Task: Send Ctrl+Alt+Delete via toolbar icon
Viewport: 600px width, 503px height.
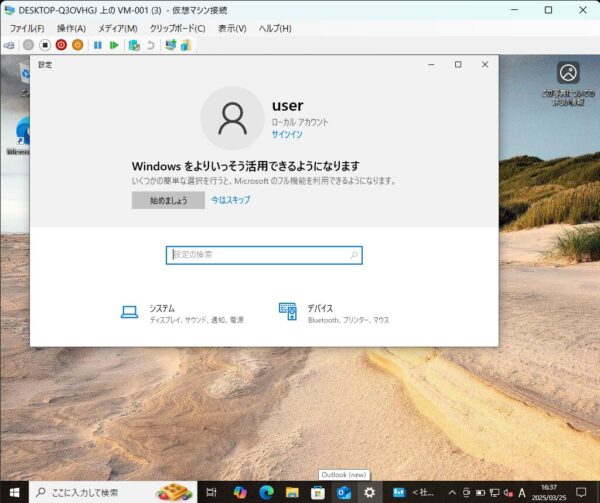Action: click(9, 45)
